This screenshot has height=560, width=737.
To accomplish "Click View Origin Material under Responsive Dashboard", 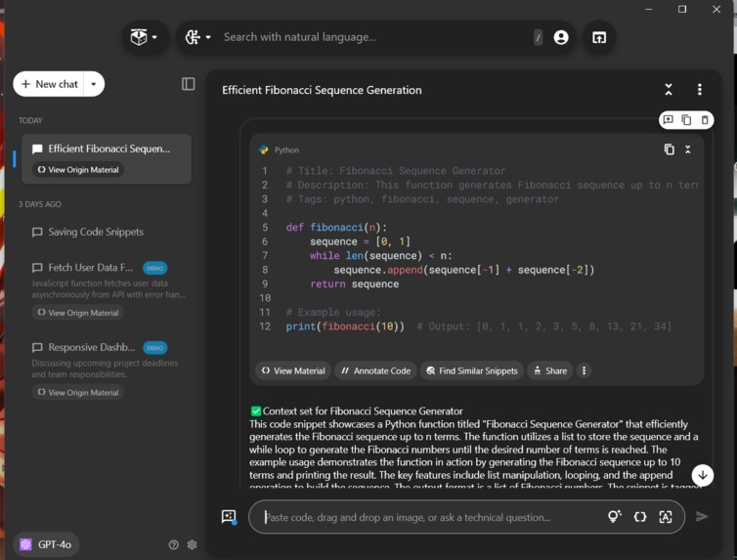I will pos(78,392).
